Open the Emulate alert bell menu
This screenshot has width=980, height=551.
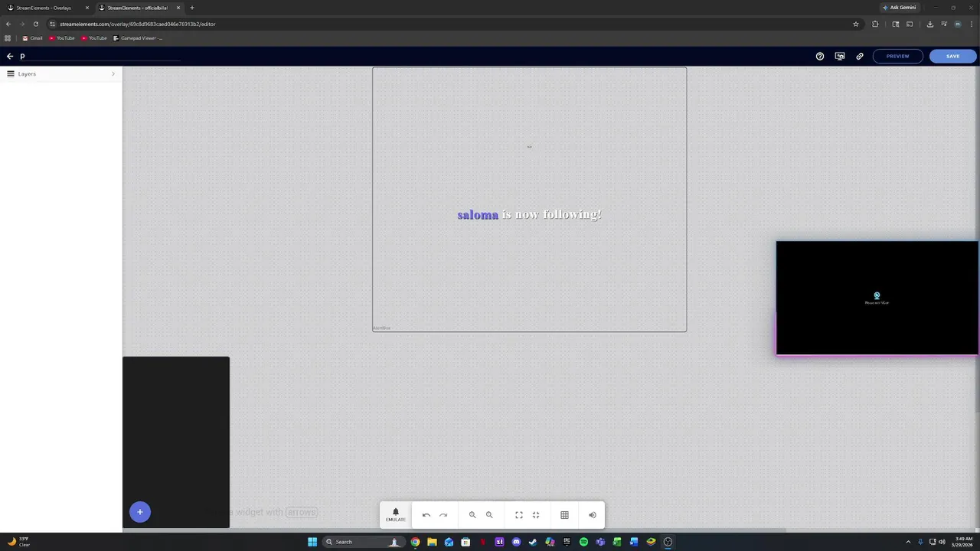(x=396, y=515)
